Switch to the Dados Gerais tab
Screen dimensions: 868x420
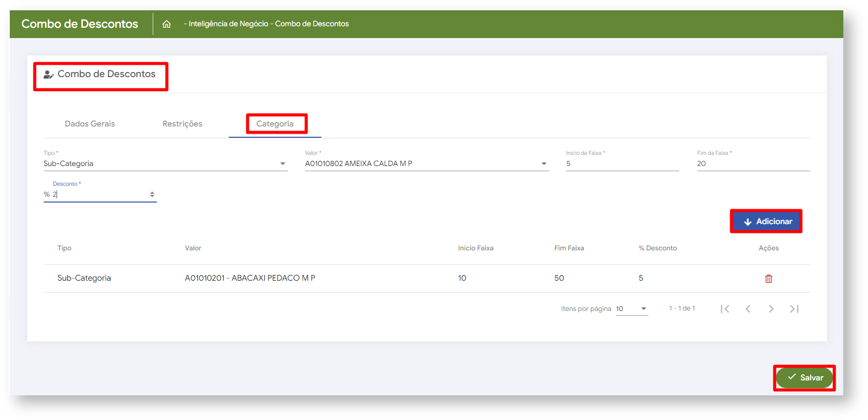pyautogui.click(x=90, y=124)
